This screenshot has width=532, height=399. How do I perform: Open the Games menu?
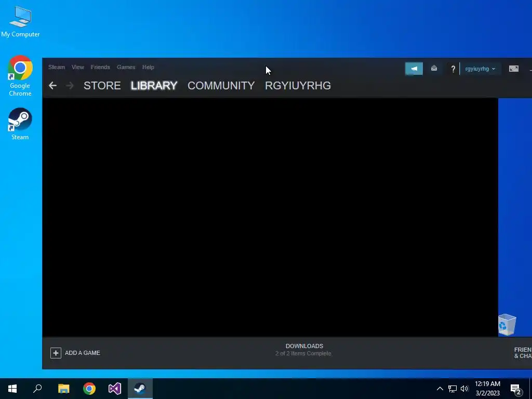pos(126,67)
